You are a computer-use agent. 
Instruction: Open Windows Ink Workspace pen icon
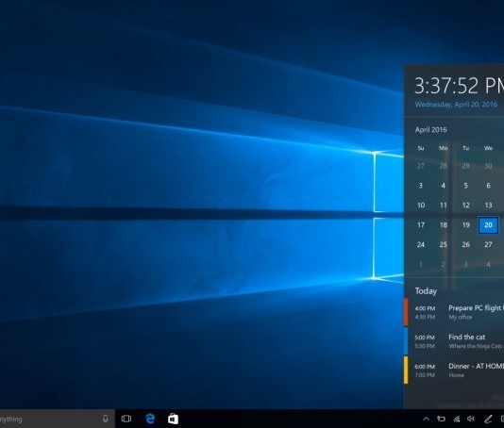[x=488, y=419]
